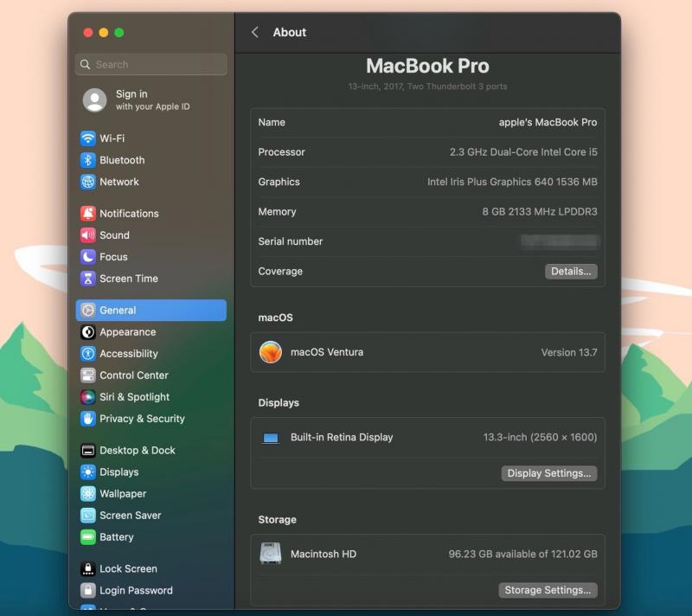Sign in with your Apple ID
The width and height of the screenshot is (692, 616).
151,100
